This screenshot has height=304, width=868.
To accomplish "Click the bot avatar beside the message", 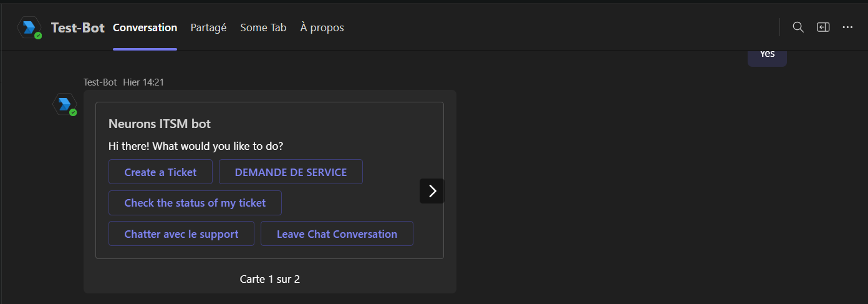I will click(x=64, y=104).
